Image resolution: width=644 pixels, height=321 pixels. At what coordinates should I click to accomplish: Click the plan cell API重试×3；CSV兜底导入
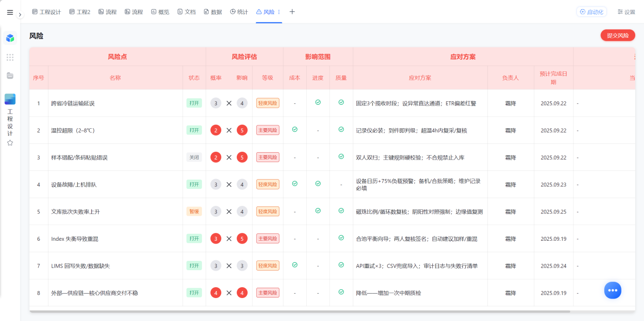pyautogui.click(x=417, y=266)
